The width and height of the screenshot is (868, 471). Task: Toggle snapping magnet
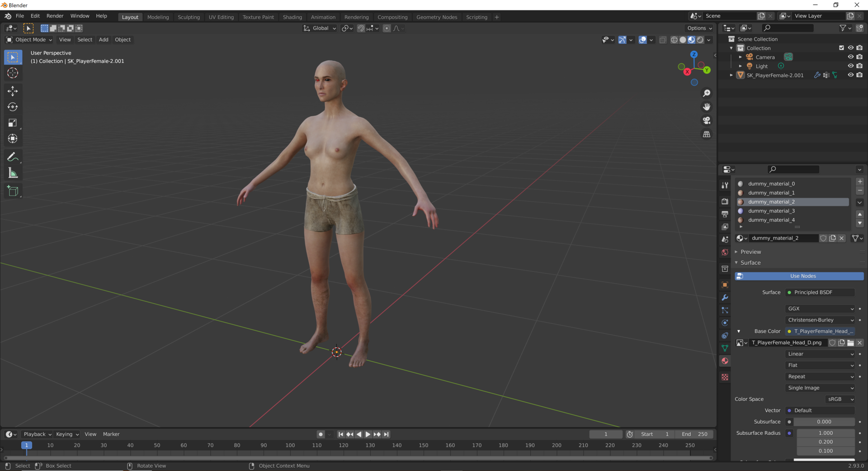pos(361,28)
